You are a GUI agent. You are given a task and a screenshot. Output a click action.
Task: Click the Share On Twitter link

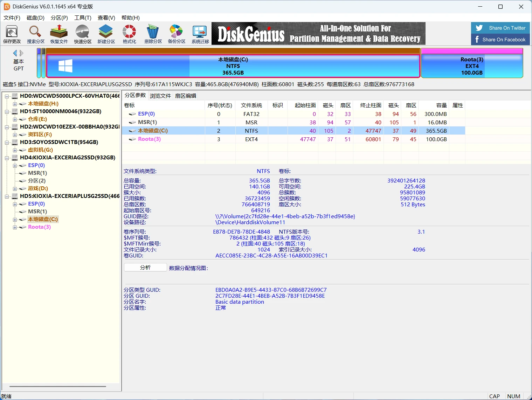tap(500, 28)
